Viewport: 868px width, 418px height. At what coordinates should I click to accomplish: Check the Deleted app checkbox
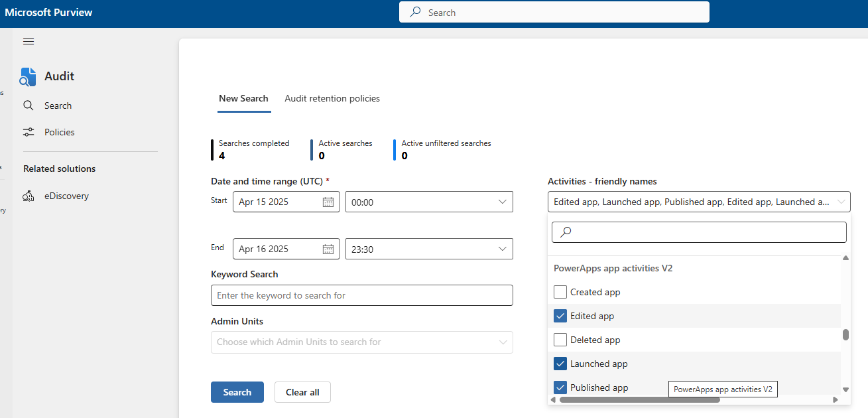point(560,340)
